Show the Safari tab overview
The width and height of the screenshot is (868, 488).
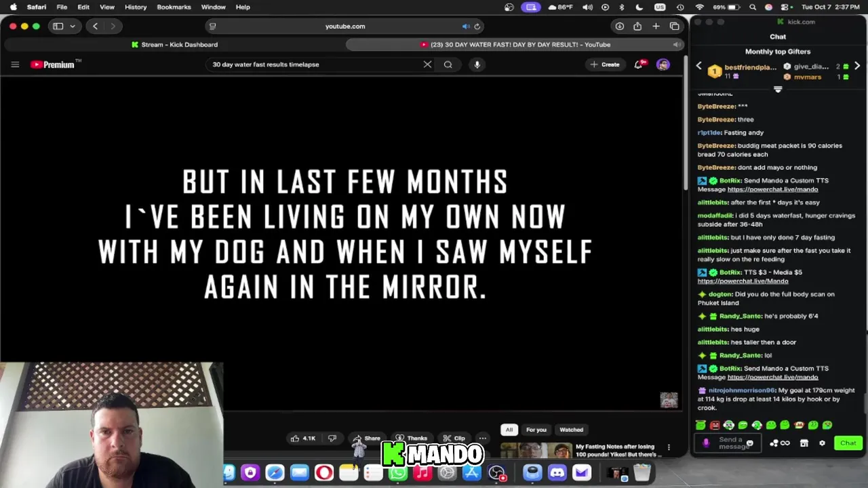pos(675,26)
